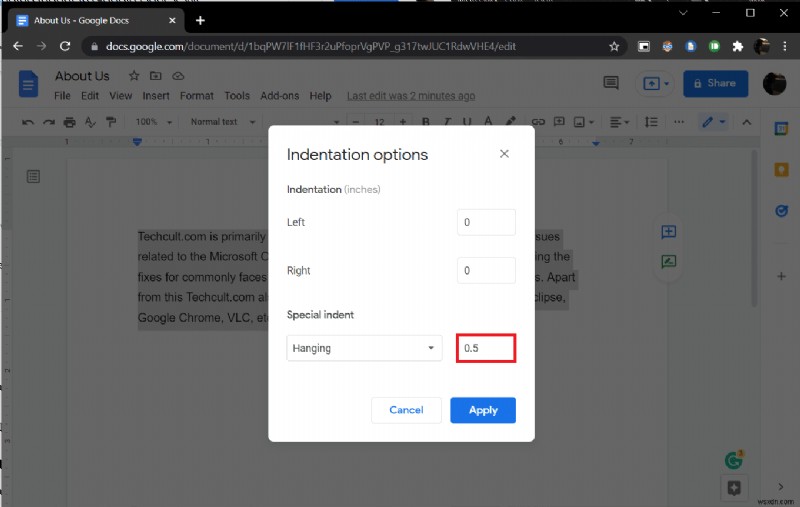This screenshot has height=507, width=800.
Task: Open the 100% zoom dropdown
Action: (x=153, y=122)
